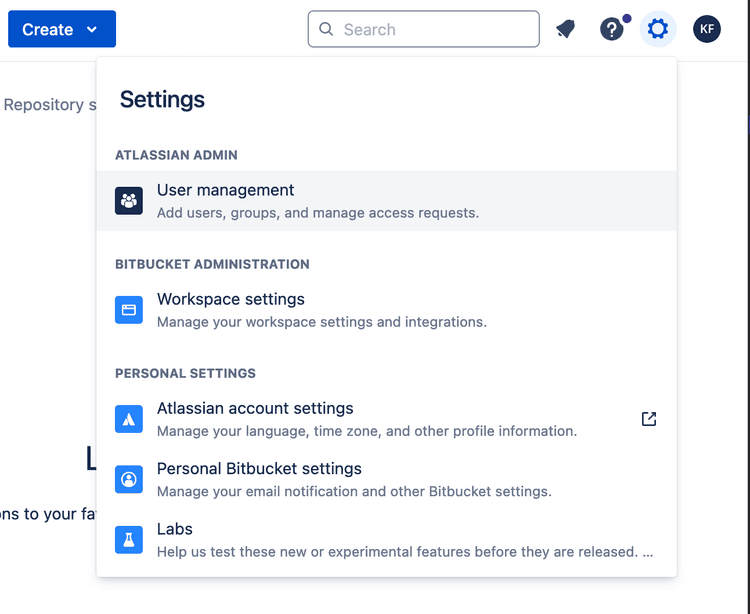Open the Labs menu entry
750x614 pixels.
[x=386, y=540]
